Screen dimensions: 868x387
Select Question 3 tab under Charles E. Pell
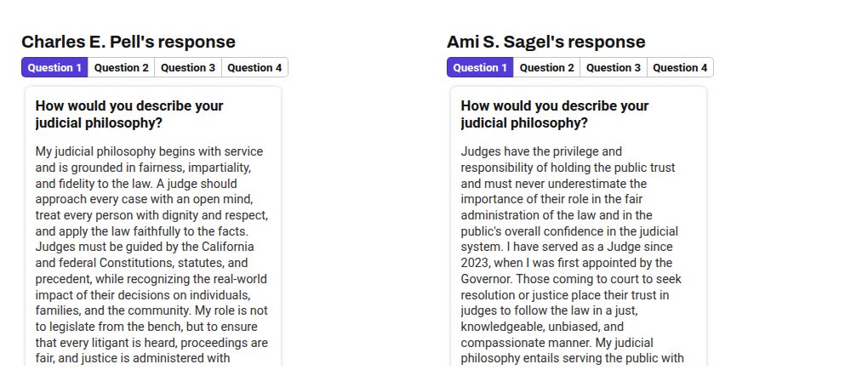coord(188,68)
